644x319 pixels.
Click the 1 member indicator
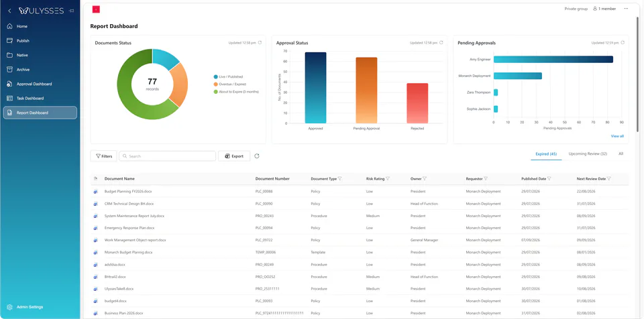tap(604, 9)
